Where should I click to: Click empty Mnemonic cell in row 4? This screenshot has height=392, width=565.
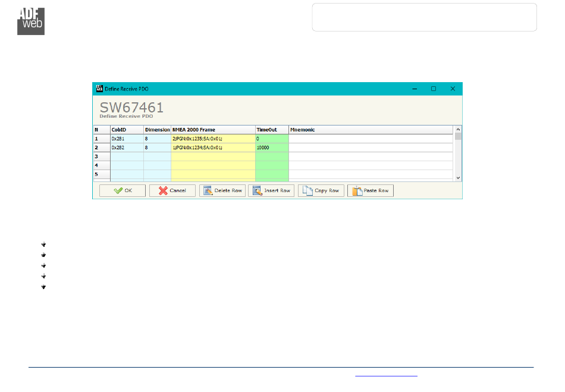point(371,165)
